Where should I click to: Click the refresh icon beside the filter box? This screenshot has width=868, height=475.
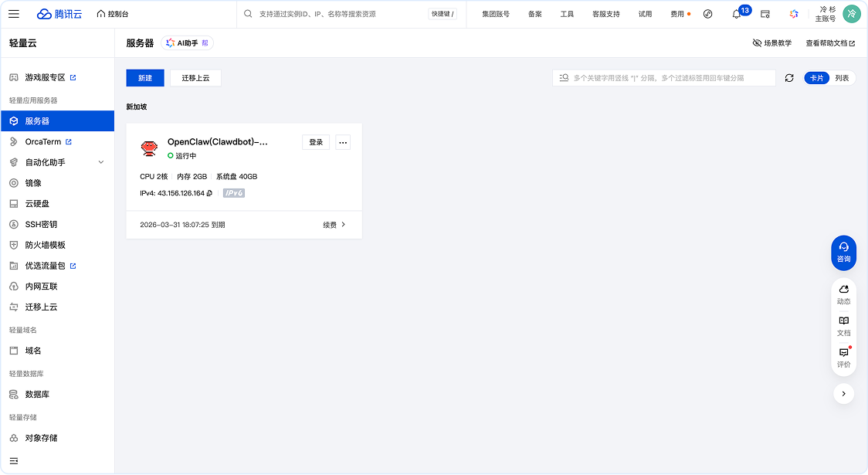pos(789,78)
